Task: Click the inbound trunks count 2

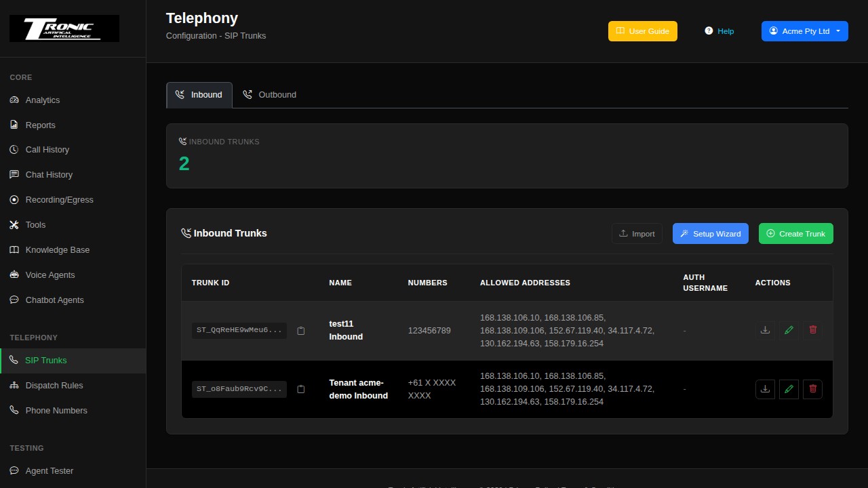Action: pos(184,163)
